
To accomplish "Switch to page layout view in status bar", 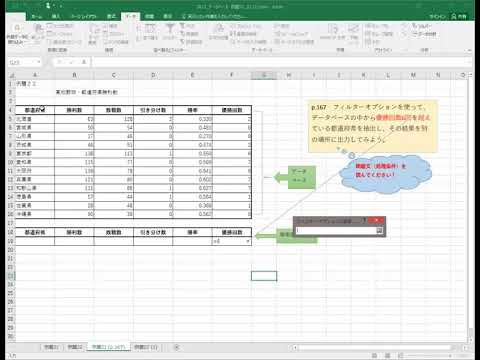I will pyautogui.click(x=387, y=356).
